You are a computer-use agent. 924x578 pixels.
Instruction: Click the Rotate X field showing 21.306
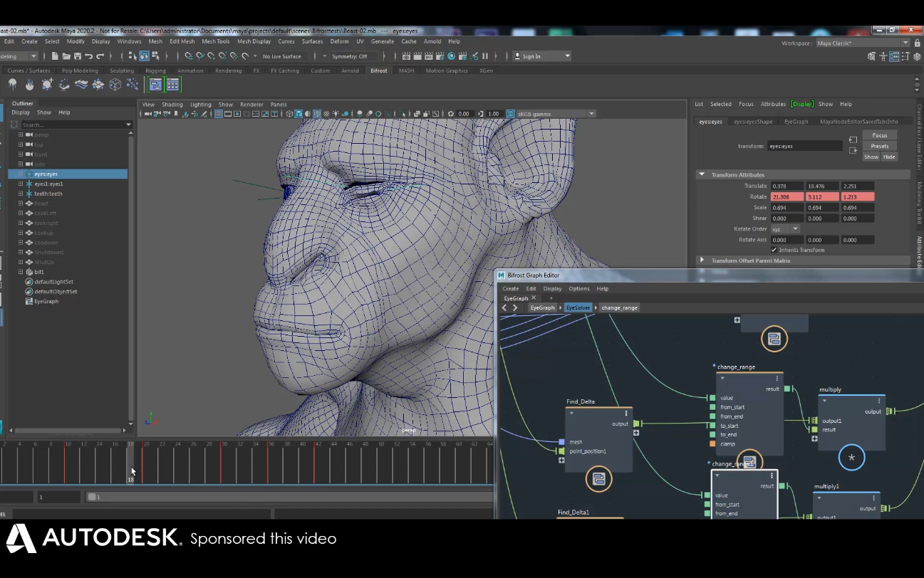[x=787, y=196]
